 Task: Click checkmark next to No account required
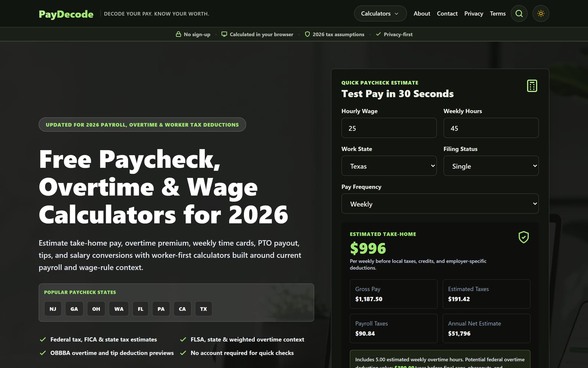click(x=183, y=353)
